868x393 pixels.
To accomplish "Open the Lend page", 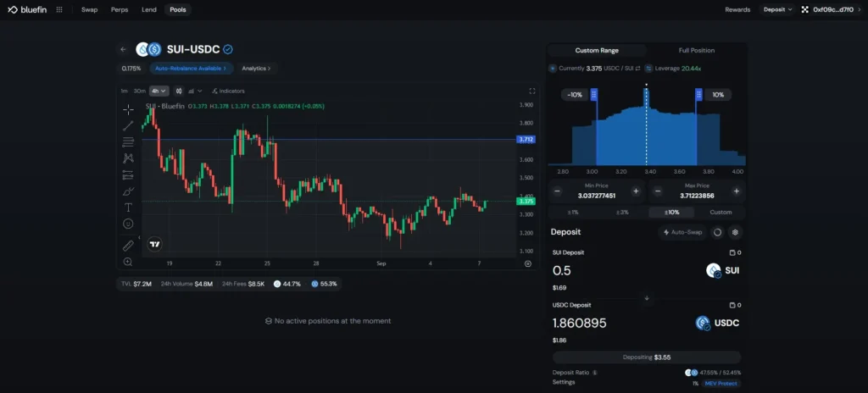I will tap(149, 9).
